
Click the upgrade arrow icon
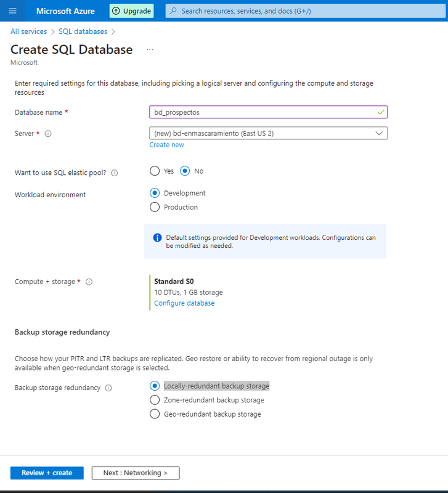click(116, 11)
